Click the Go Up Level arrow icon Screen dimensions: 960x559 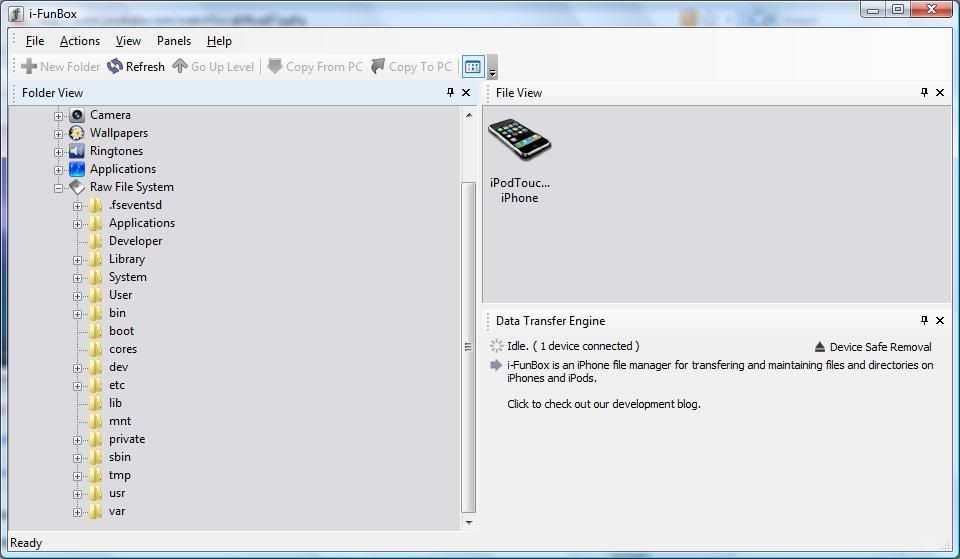(x=179, y=66)
